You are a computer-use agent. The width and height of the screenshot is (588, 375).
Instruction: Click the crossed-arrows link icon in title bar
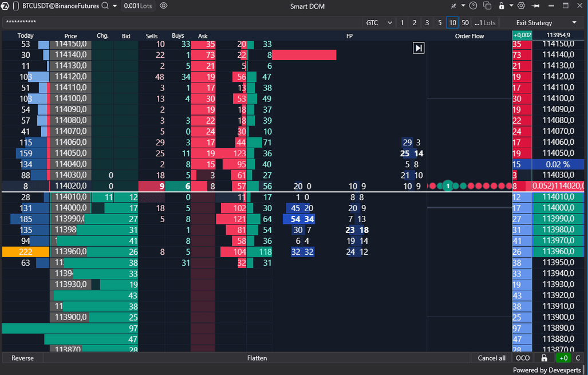(x=455, y=6)
